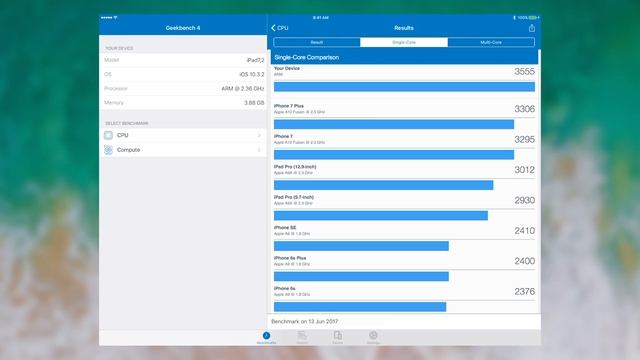Click the iPhone 7 score bar
Image resolution: width=640 pixels, height=360 pixels.
point(394,154)
